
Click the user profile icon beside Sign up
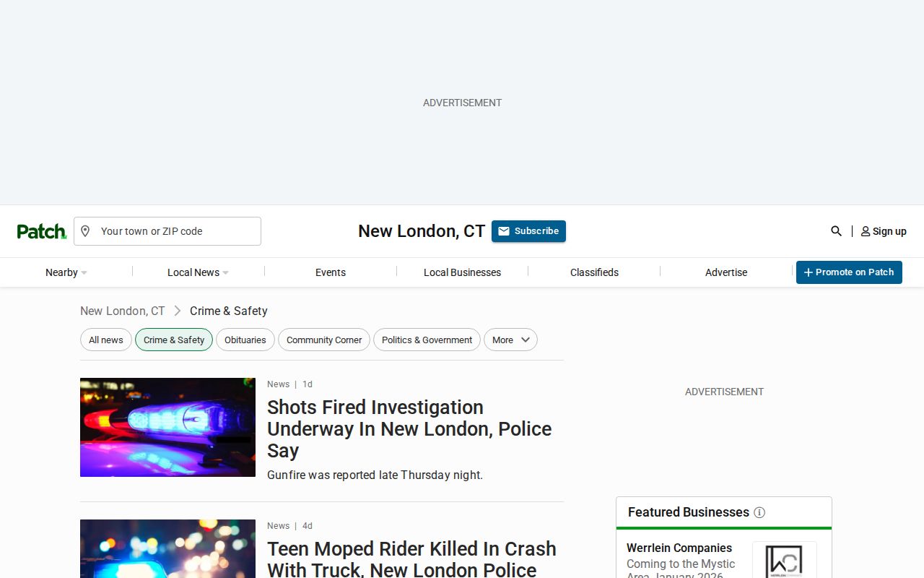click(x=866, y=231)
